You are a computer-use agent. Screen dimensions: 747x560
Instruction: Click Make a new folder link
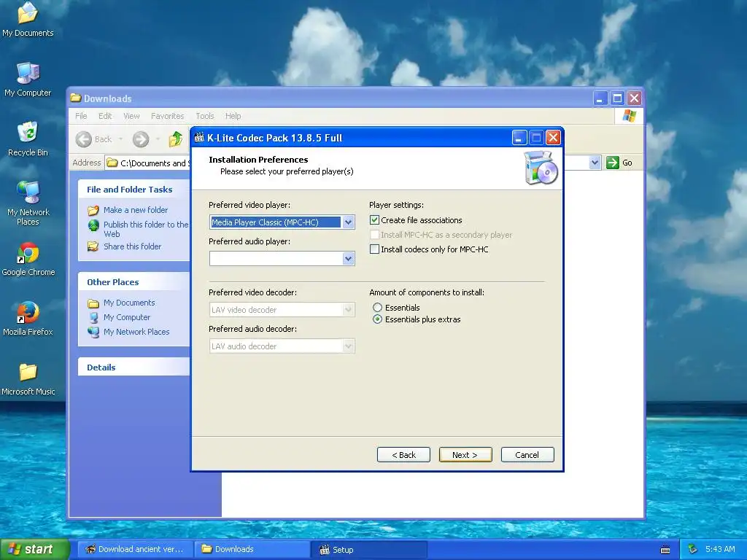pyautogui.click(x=136, y=210)
